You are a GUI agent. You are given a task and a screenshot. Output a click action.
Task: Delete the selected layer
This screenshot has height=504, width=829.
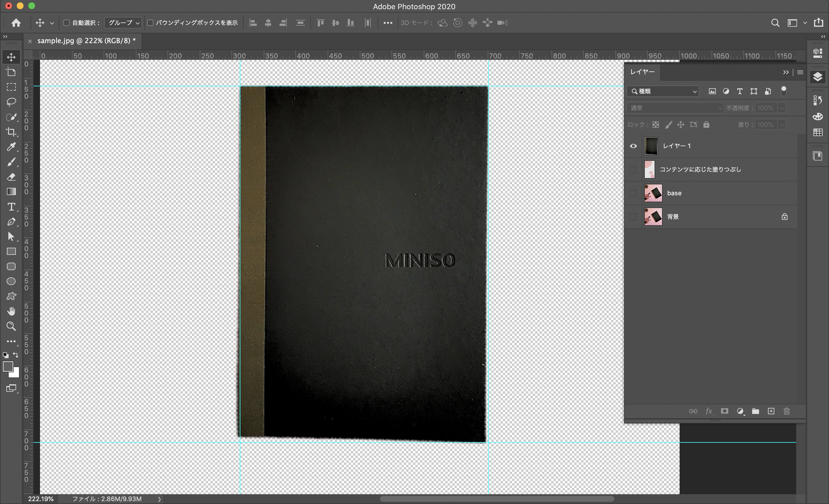pos(786,411)
